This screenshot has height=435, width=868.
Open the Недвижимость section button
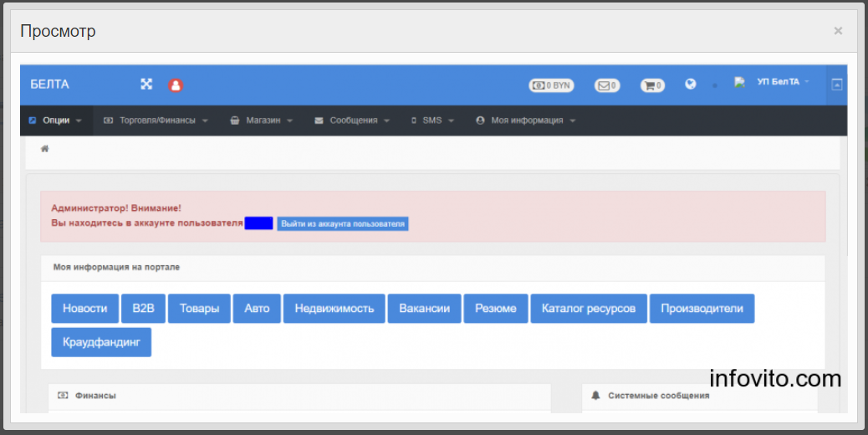point(334,308)
